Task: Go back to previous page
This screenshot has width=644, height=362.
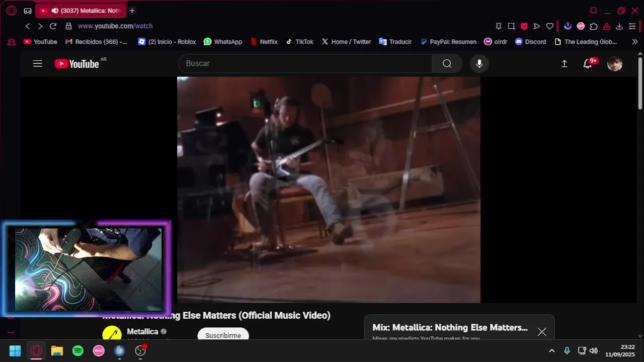Action: pyautogui.click(x=28, y=26)
